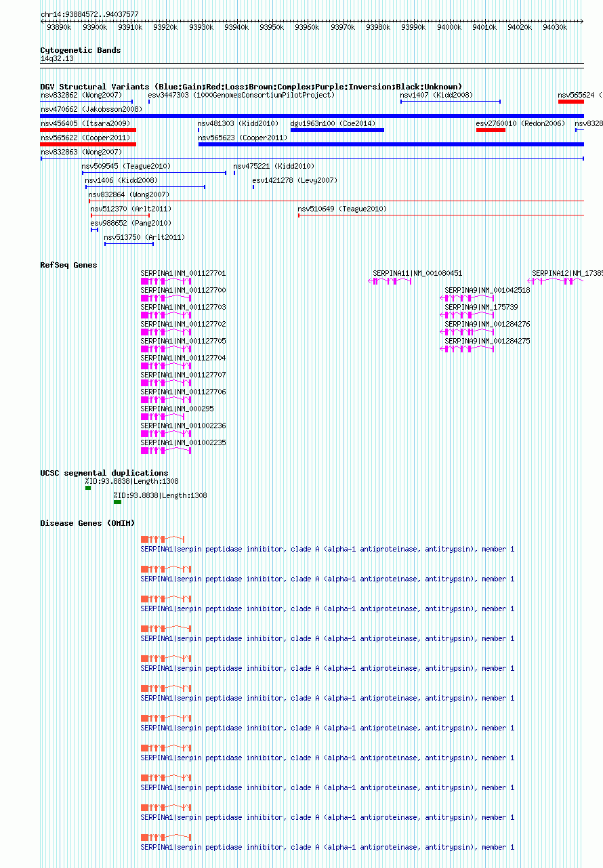The width and height of the screenshot is (603, 868).
Task: Open transcript SERPINA1|NM_000295
Action: [x=177, y=409]
